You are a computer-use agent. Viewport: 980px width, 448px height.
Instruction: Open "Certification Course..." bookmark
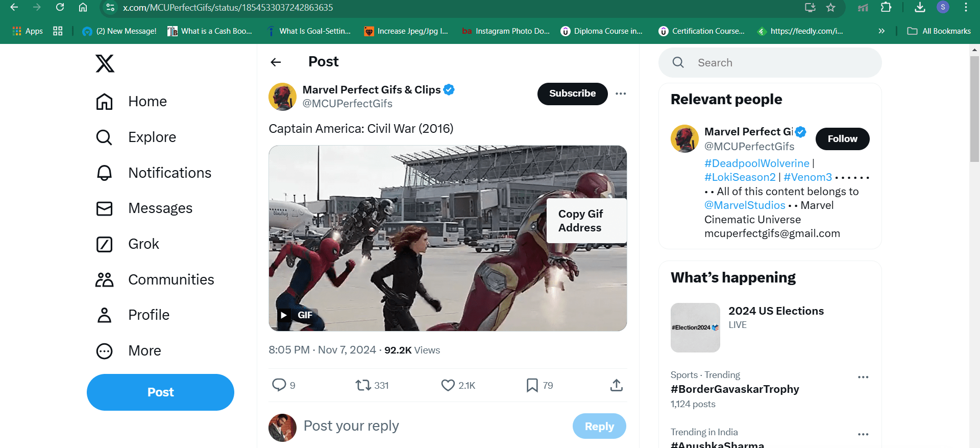click(701, 31)
